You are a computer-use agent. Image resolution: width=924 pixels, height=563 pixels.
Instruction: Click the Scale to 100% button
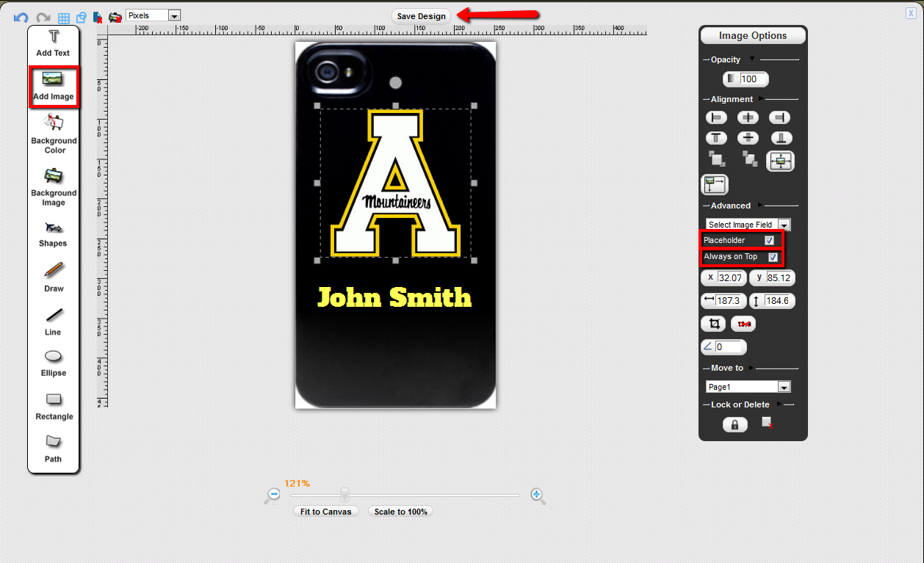[x=400, y=512]
